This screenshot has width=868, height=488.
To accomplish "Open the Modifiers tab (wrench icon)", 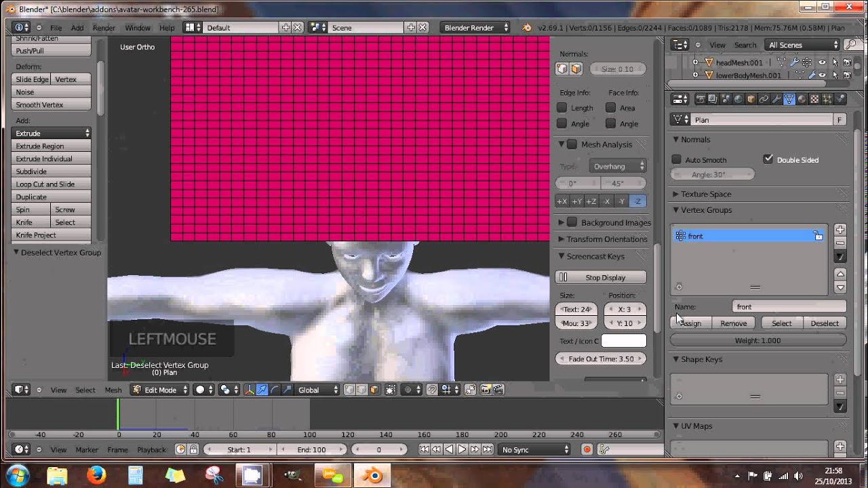I will click(x=776, y=99).
